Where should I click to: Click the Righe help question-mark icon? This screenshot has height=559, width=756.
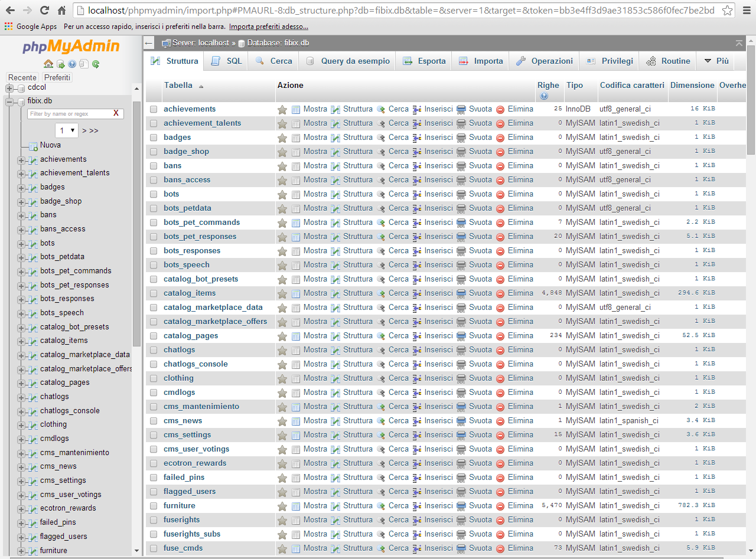click(543, 96)
